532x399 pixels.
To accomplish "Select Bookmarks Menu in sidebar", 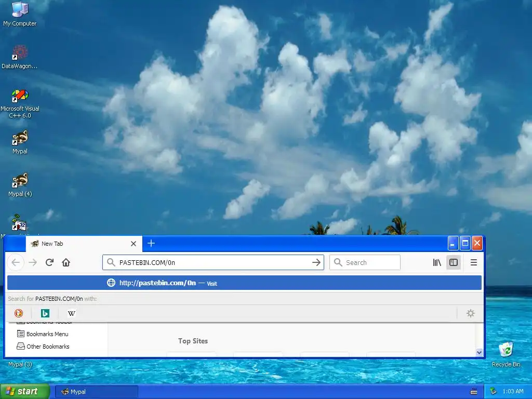I will coord(43,334).
